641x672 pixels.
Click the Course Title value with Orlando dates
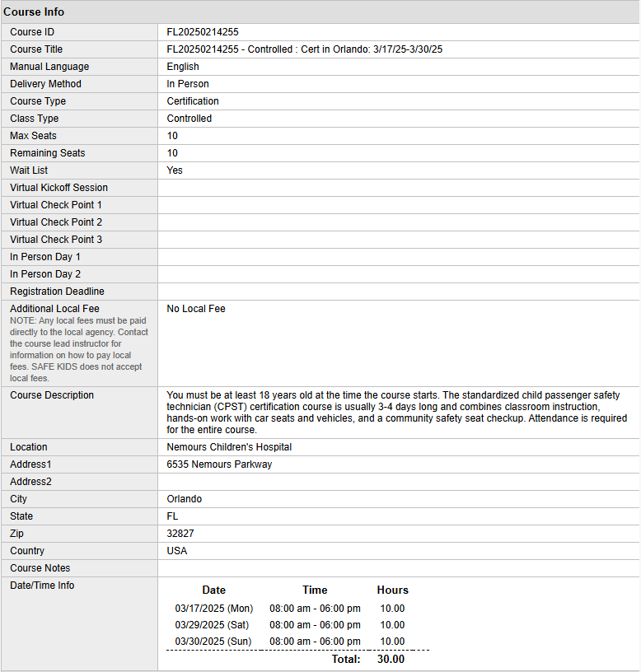304,49
